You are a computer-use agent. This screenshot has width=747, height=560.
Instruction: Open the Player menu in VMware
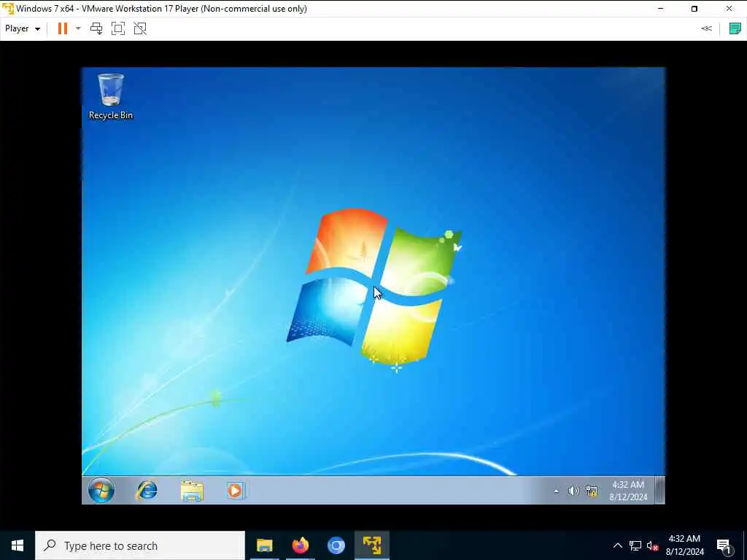point(23,28)
